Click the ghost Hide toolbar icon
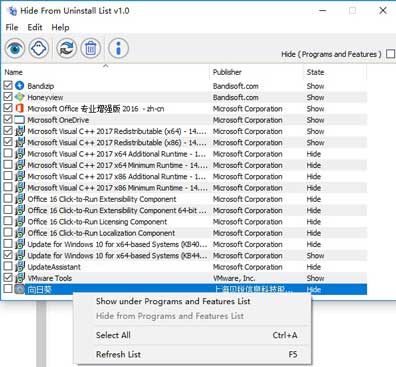The height and width of the screenshot is (367, 396). coord(39,49)
